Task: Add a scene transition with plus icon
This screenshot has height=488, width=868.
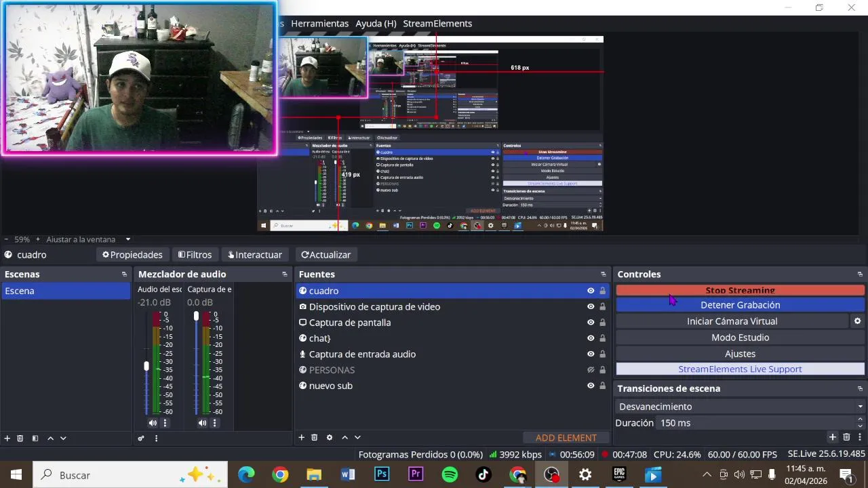Action: pyautogui.click(x=833, y=437)
